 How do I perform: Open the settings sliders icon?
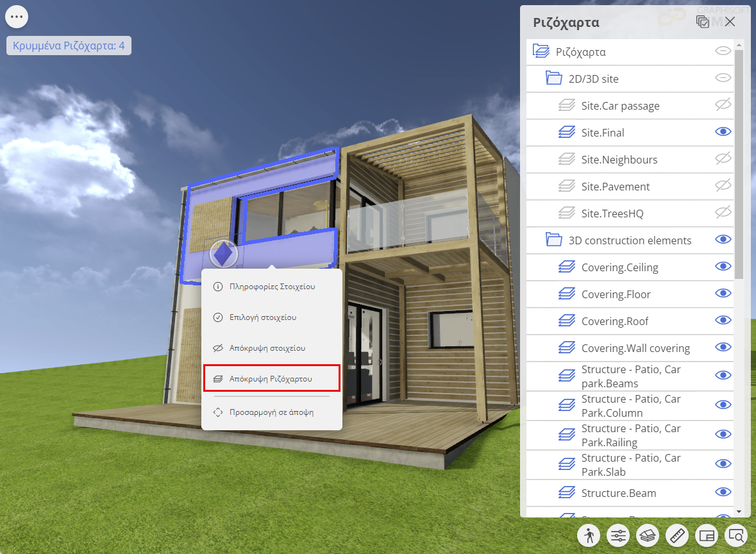tap(618, 535)
